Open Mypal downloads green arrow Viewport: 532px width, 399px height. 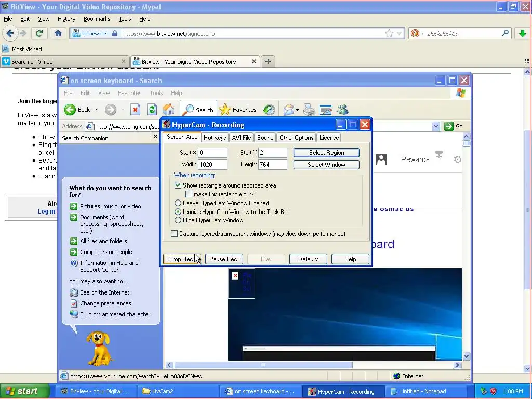523,33
